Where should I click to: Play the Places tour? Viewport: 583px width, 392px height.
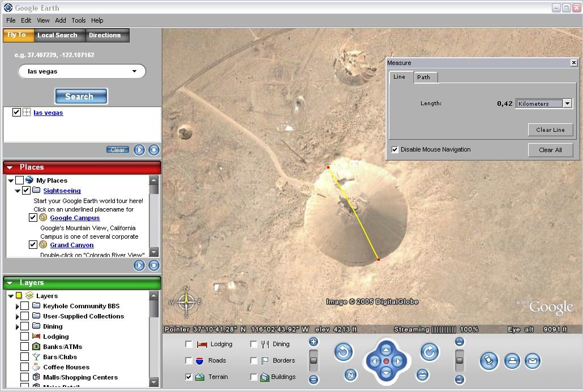coord(139,265)
